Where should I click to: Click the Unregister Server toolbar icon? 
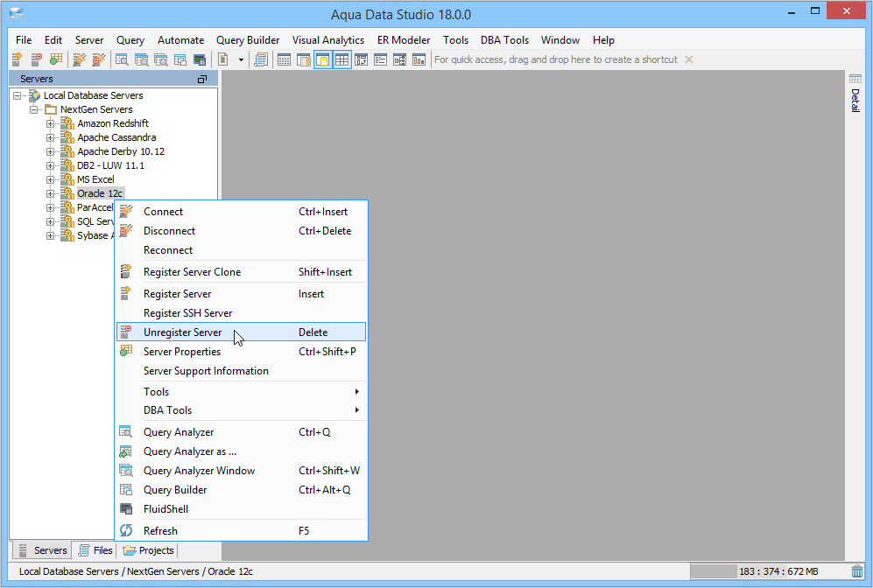click(36, 59)
